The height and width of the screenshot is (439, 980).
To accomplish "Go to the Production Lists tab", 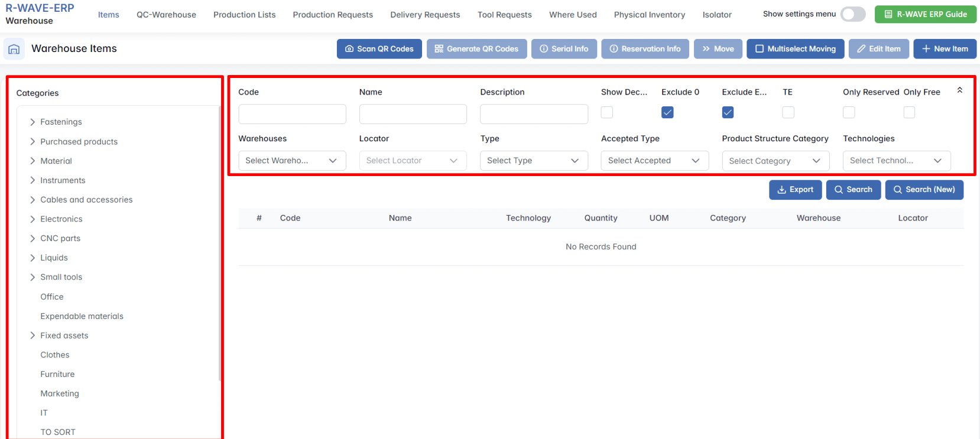I will pyautogui.click(x=244, y=15).
